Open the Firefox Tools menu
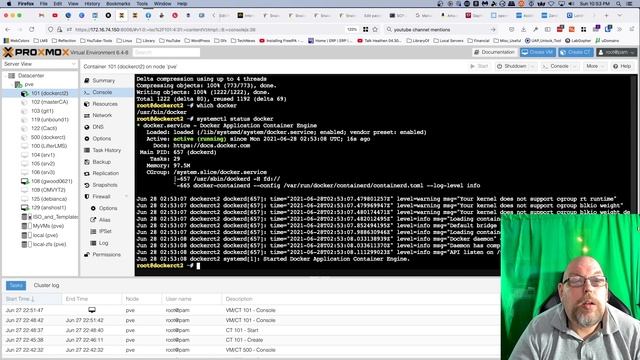 (x=142, y=4)
